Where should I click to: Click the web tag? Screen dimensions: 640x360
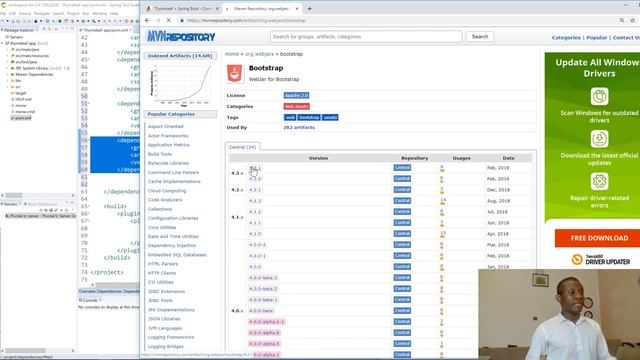pos(290,118)
